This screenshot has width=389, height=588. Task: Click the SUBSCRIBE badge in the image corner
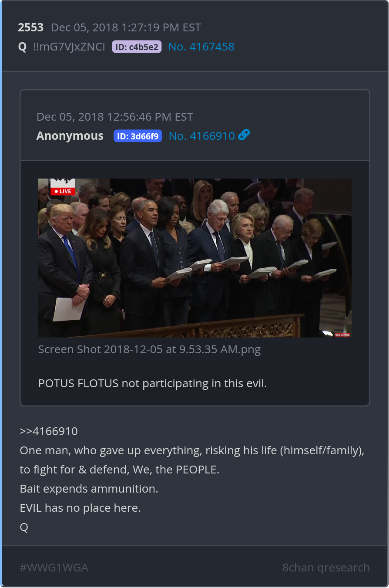pyautogui.click(x=342, y=335)
